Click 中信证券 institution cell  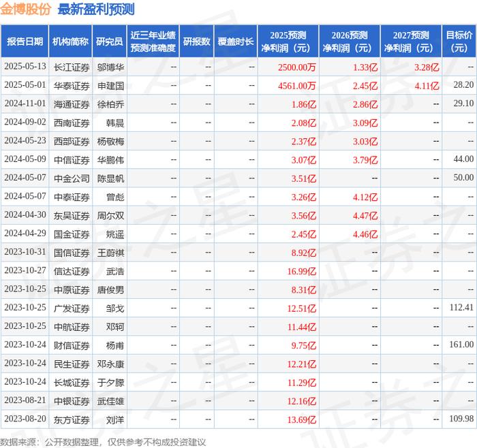click(72, 160)
